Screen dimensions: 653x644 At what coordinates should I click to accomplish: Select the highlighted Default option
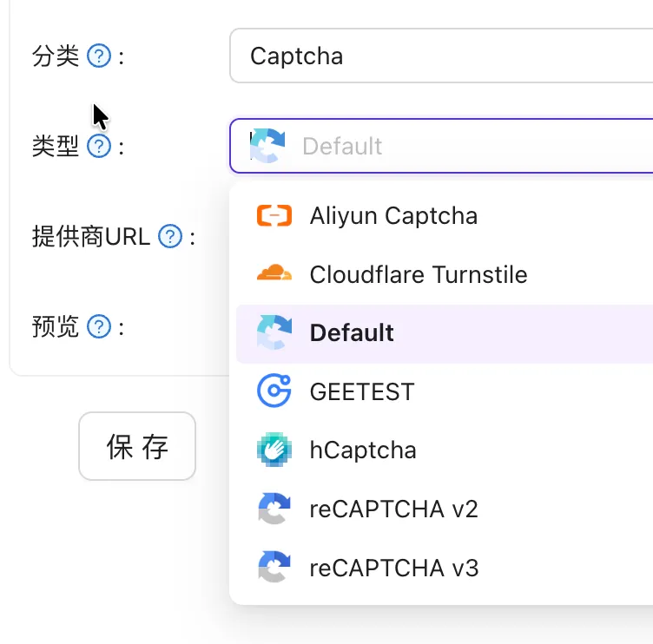[352, 333]
